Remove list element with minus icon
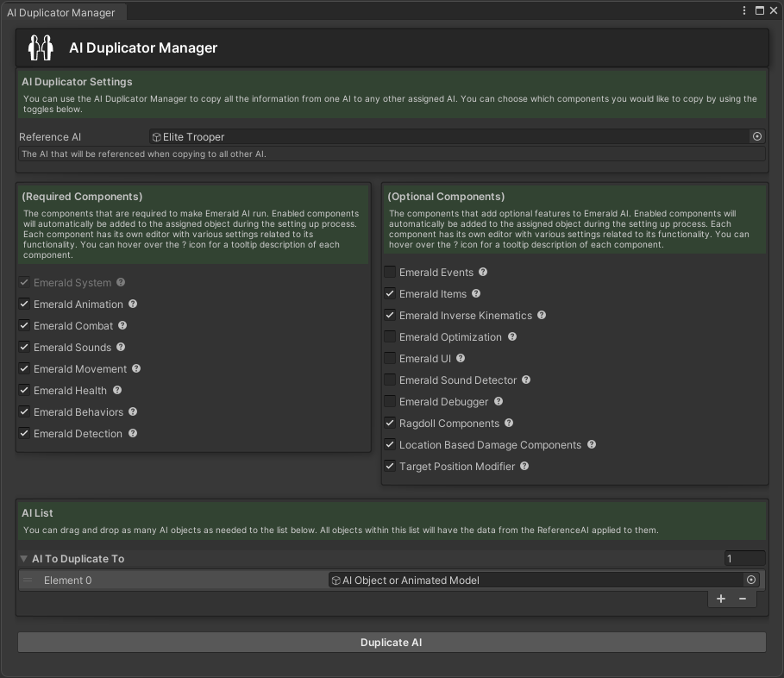 pos(743,599)
